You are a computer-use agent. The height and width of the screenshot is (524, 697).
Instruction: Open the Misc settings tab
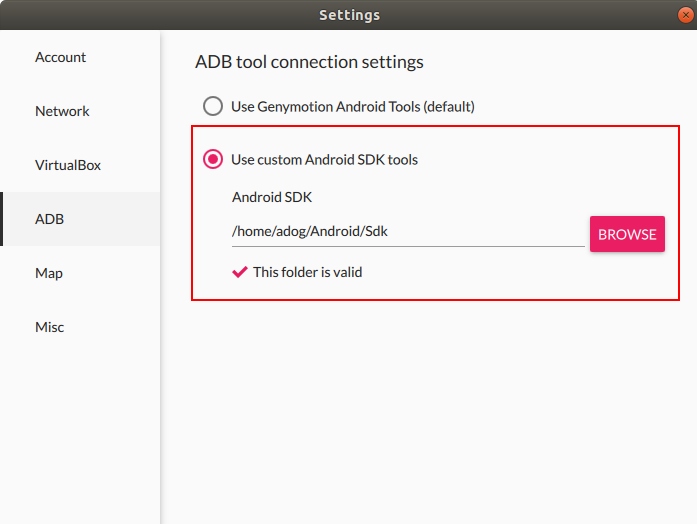50,327
